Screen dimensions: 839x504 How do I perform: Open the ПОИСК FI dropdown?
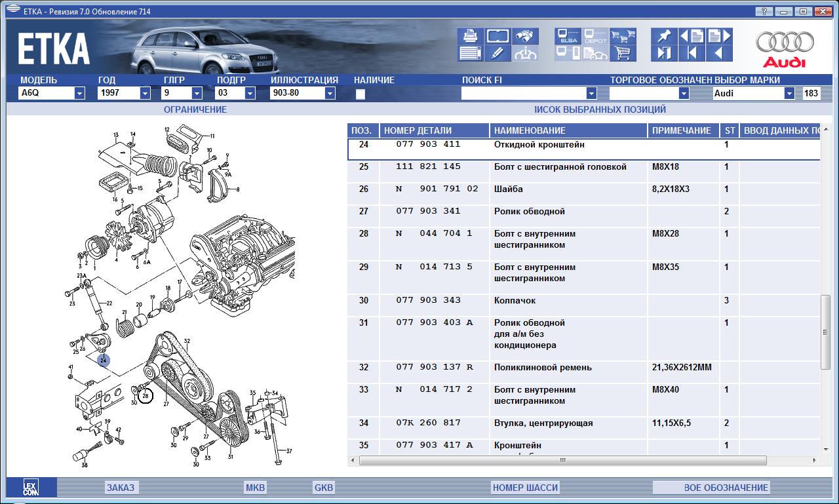[591, 94]
